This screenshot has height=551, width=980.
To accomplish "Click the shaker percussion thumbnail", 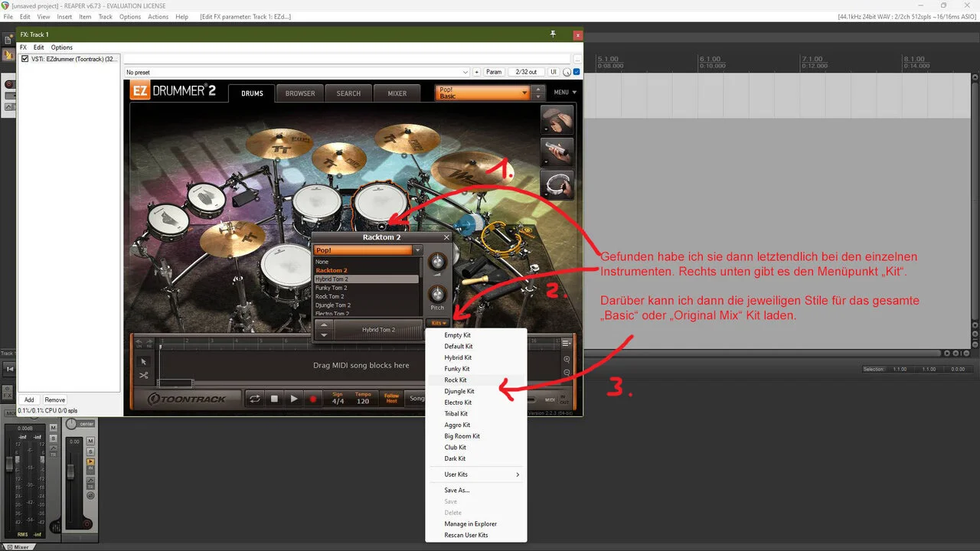I will click(557, 152).
